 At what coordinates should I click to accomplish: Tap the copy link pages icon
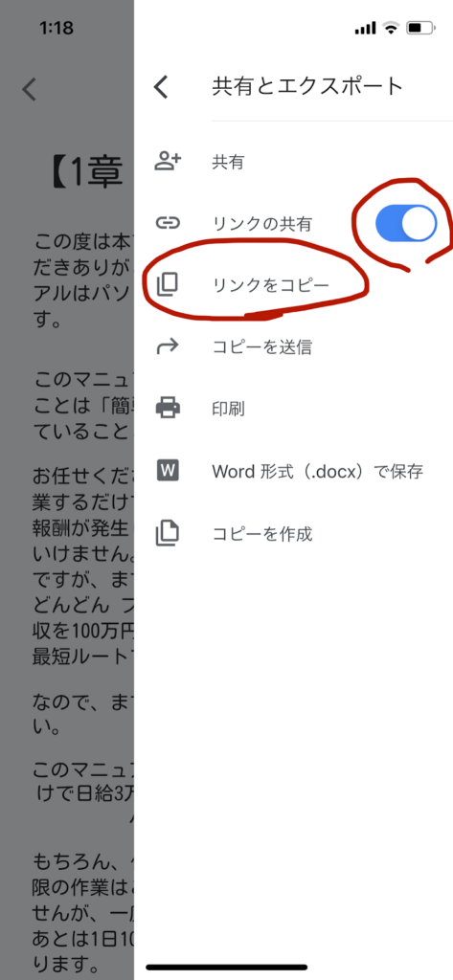167,284
